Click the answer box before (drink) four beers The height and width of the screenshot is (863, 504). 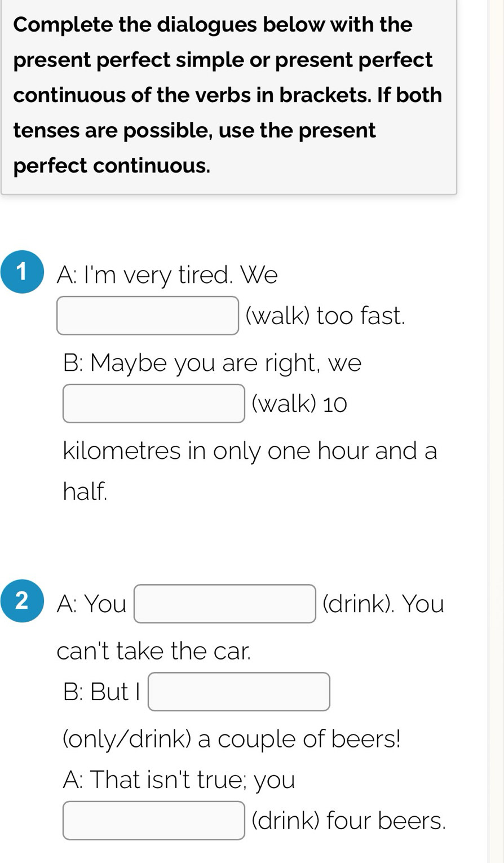153,820
